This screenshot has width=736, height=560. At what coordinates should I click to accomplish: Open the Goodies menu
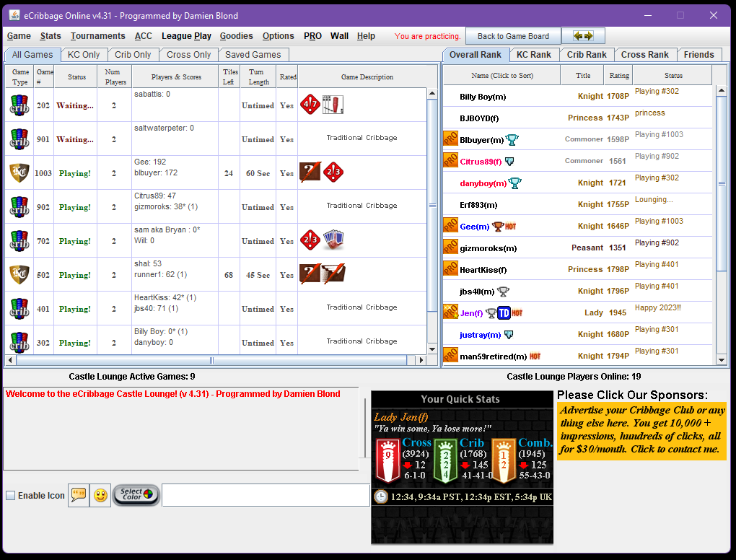236,36
